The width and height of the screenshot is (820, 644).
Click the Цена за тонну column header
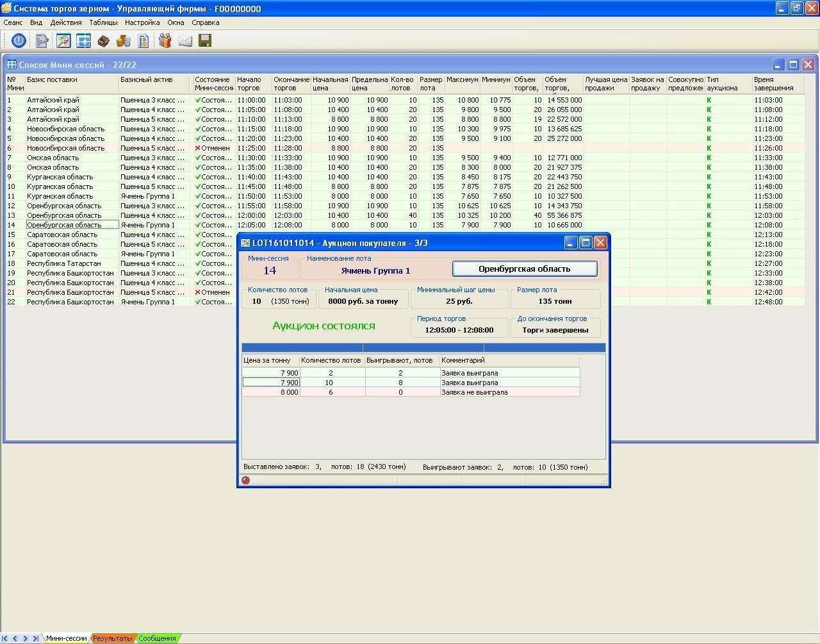[270, 360]
